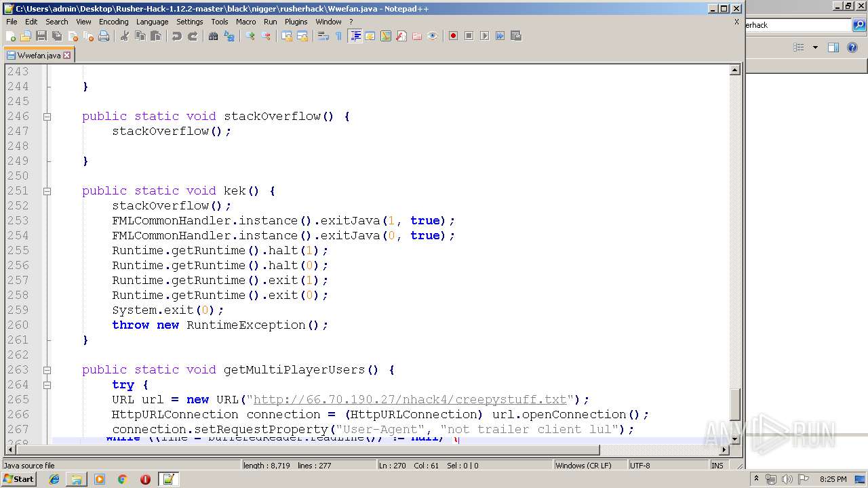Click the Copy toolbar icon
868x488 pixels.
tap(140, 36)
